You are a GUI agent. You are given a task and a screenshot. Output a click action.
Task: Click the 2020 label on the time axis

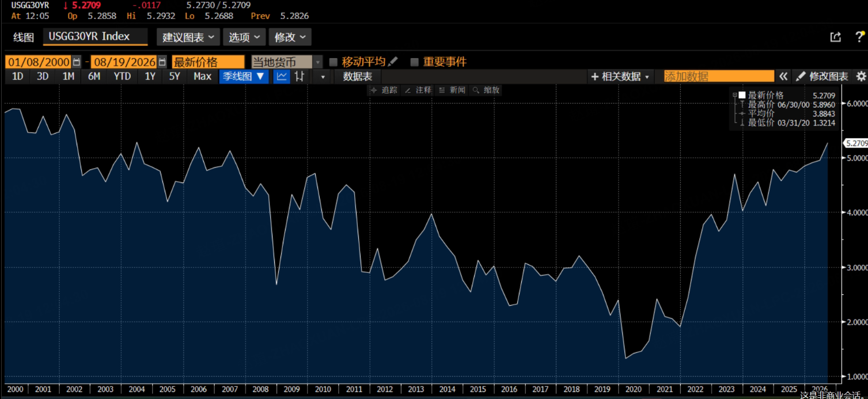634,389
